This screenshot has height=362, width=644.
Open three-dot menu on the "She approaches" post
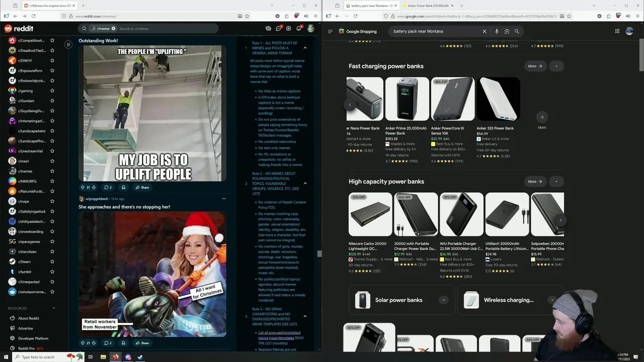click(224, 199)
